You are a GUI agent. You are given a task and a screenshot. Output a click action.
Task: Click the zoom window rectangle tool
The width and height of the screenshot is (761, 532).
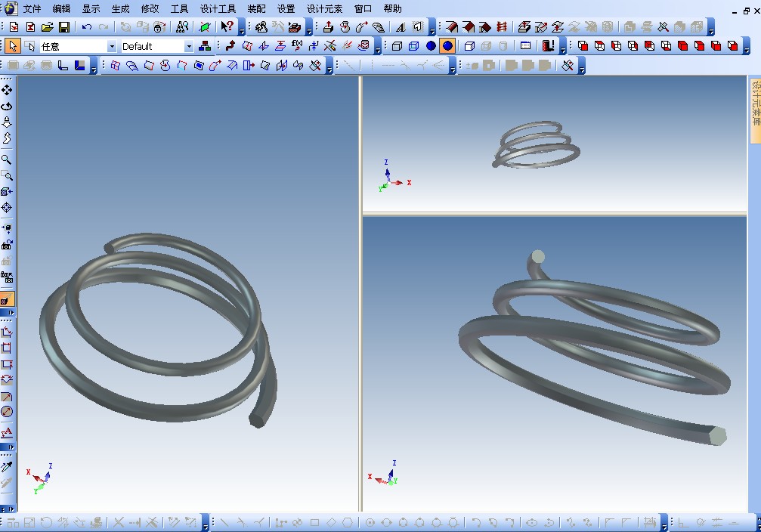[x=7, y=175]
